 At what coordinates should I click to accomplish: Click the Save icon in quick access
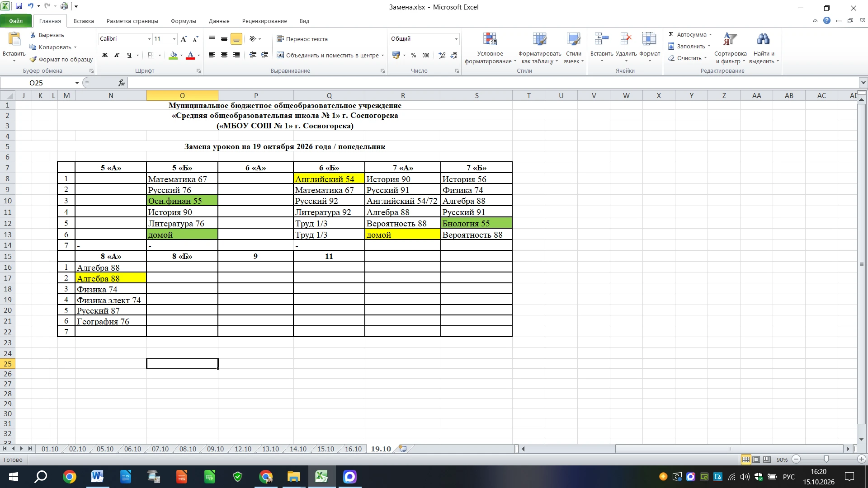pyautogui.click(x=19, y=6)
